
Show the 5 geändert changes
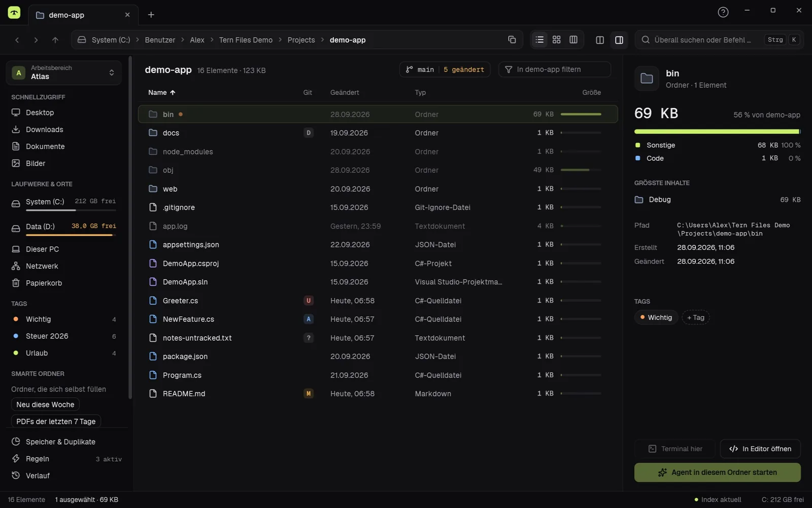pos(463,70)
